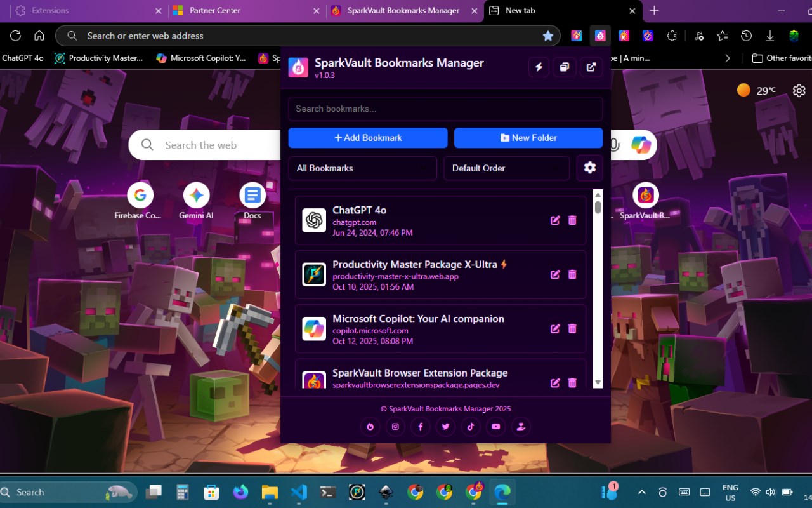Screen dimensions: 812x508
Task: Open the YouTube link in footer
Action: pos(496,427)
